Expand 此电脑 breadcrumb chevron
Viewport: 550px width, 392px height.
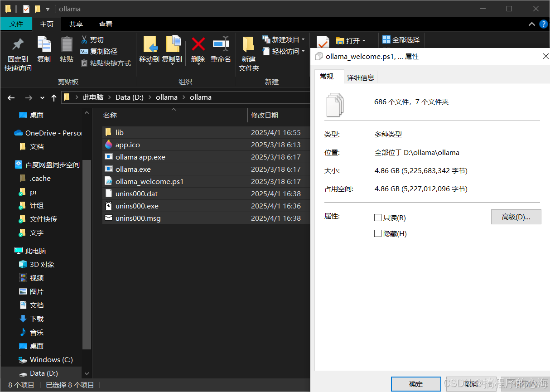(109, 97)
